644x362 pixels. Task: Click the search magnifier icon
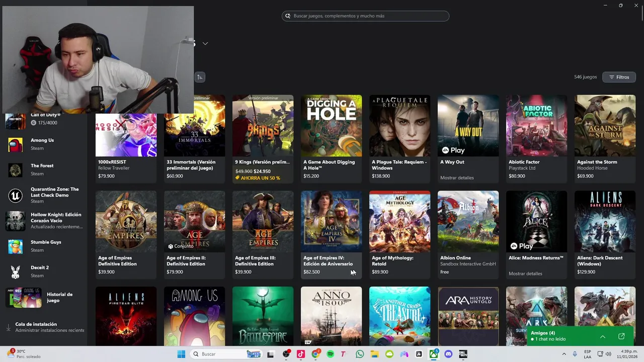pyautogui.click(x=288, y=16)
